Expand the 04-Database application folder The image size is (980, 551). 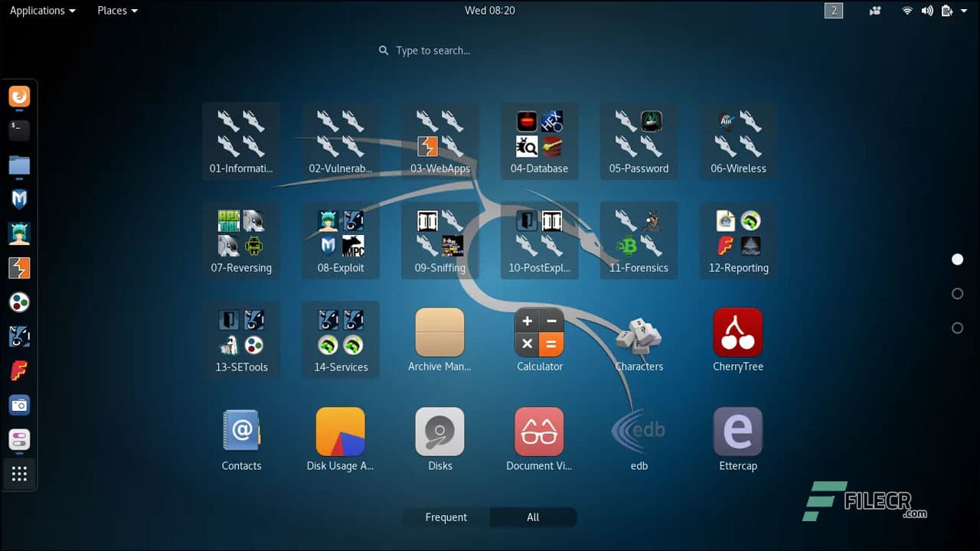click(x=539, y=132)
